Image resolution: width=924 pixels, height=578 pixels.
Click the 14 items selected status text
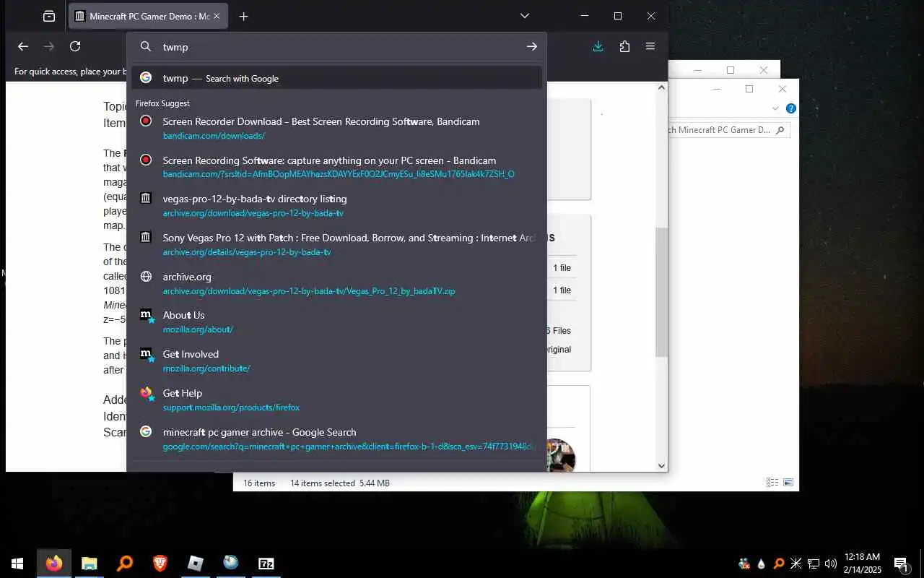(323, 483)
